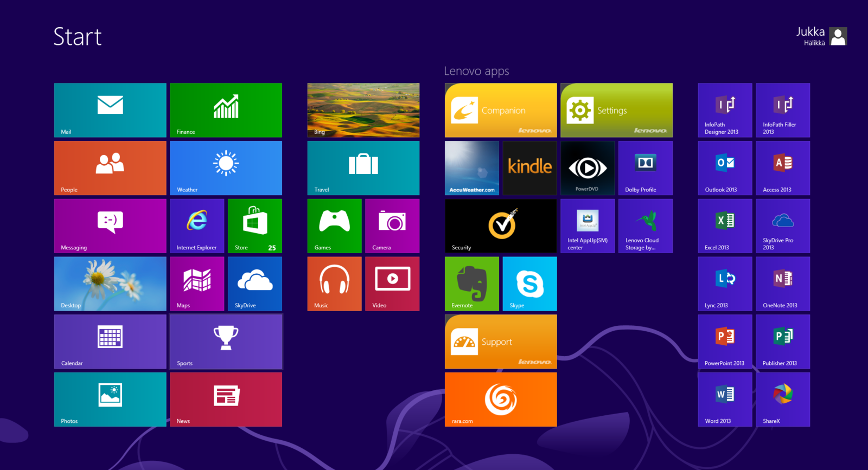Open Dolby Profile tile
This screenshot has width=868, height=470.
pos(646,168)
